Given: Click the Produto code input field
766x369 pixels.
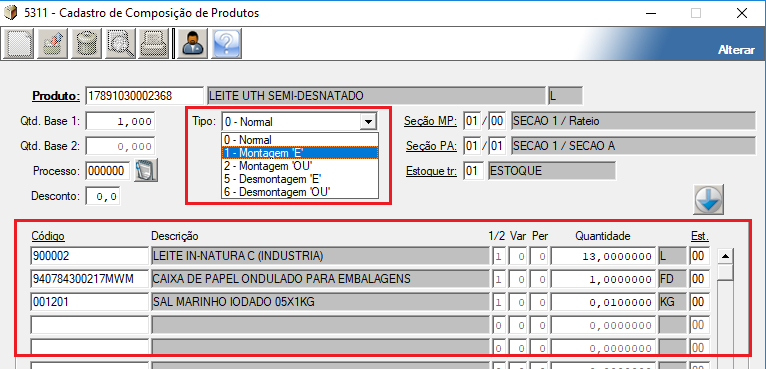Looking at the screenshot, I should (x=145, y=96).
